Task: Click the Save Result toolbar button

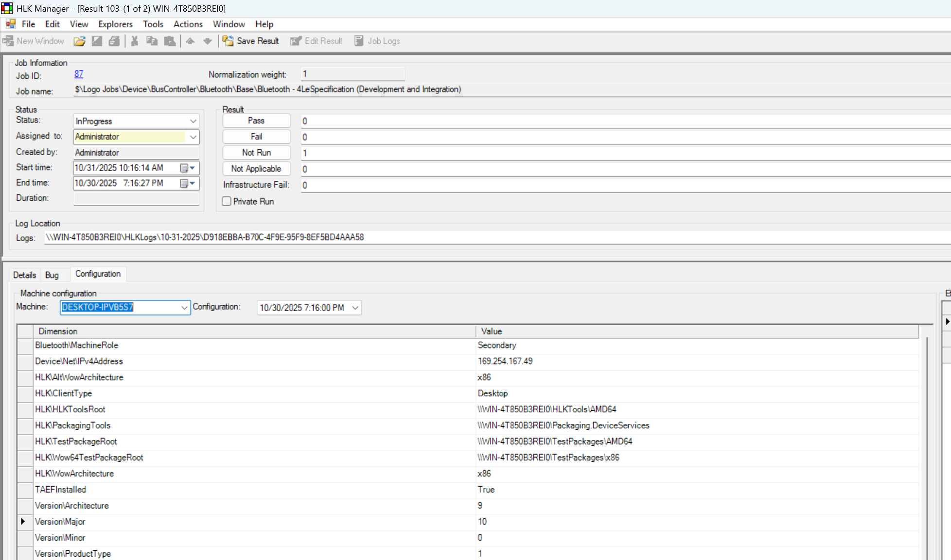Action: [251, 41]
